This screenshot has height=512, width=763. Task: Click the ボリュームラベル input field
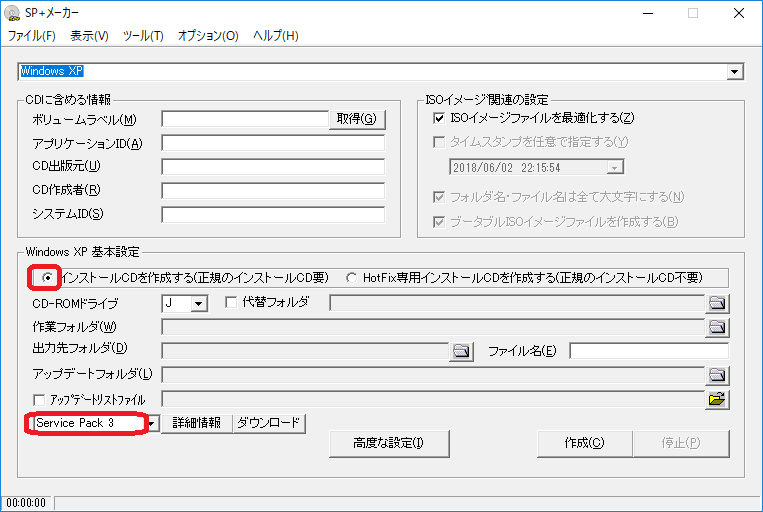245,119
